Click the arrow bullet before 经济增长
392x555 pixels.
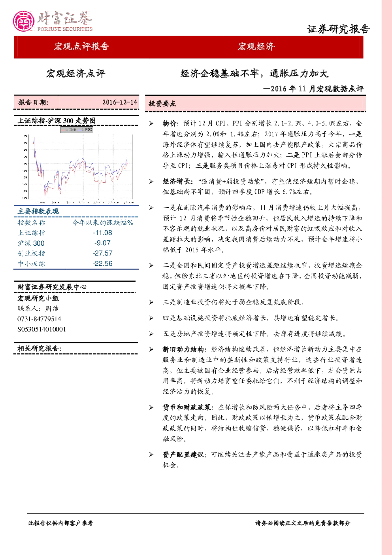pos(151,182)
